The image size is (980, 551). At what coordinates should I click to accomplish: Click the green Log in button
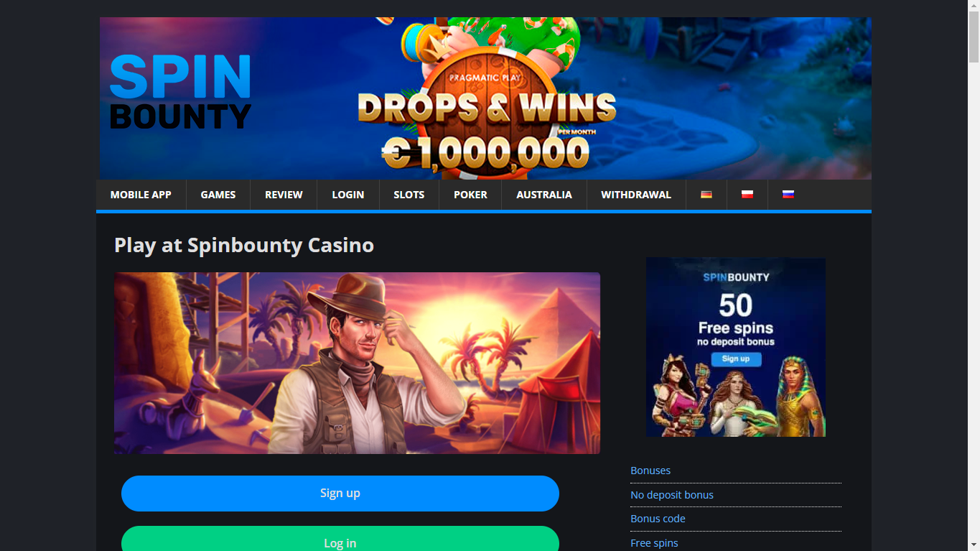[340, 539]
